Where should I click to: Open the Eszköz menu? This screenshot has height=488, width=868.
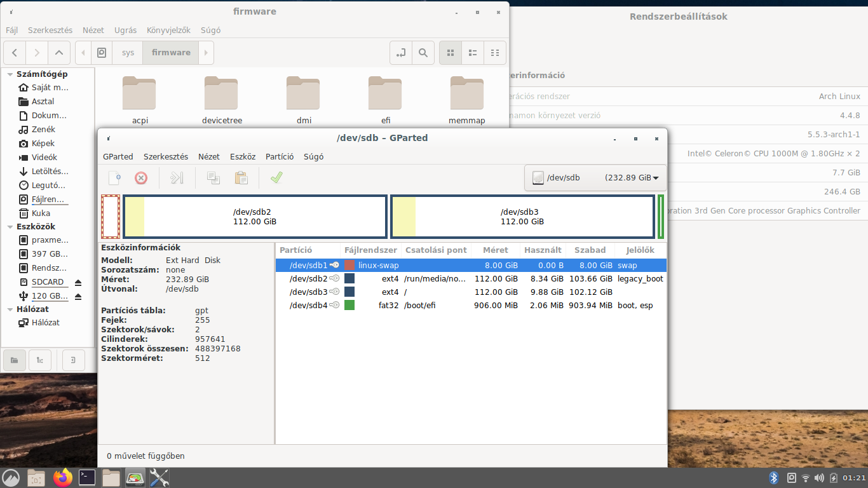click(243, 156)
